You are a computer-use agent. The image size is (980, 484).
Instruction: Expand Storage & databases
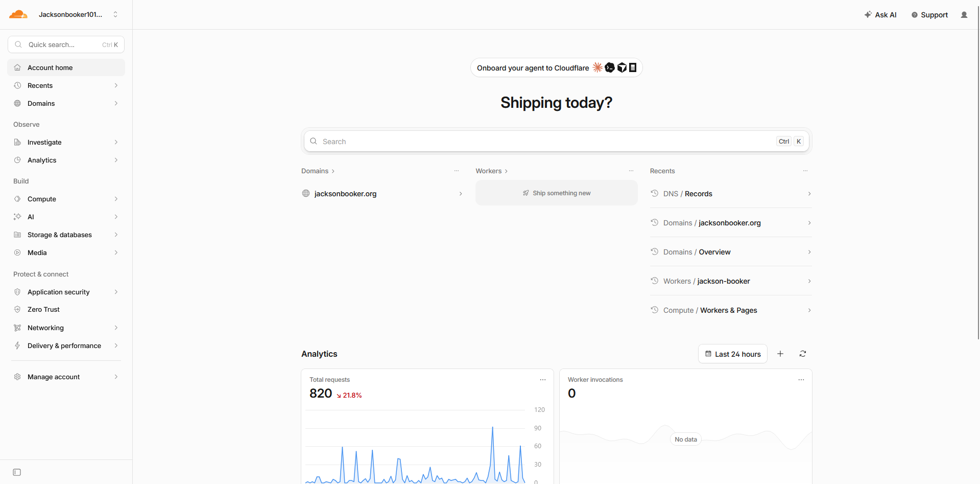click(x=66, y=235)
